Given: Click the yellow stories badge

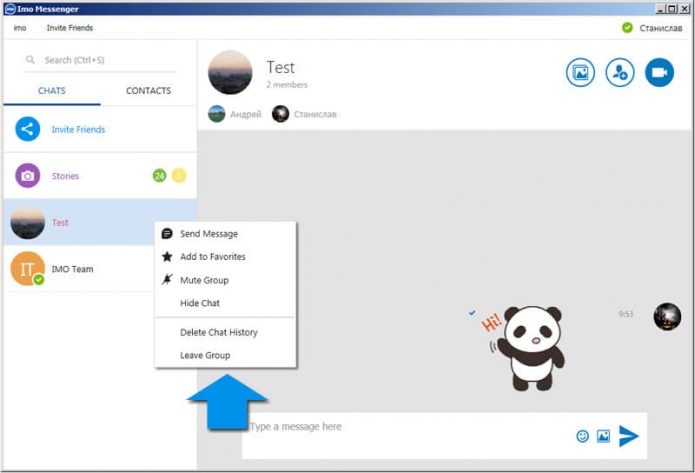Looking at the screenshot, I should point(179,176).
